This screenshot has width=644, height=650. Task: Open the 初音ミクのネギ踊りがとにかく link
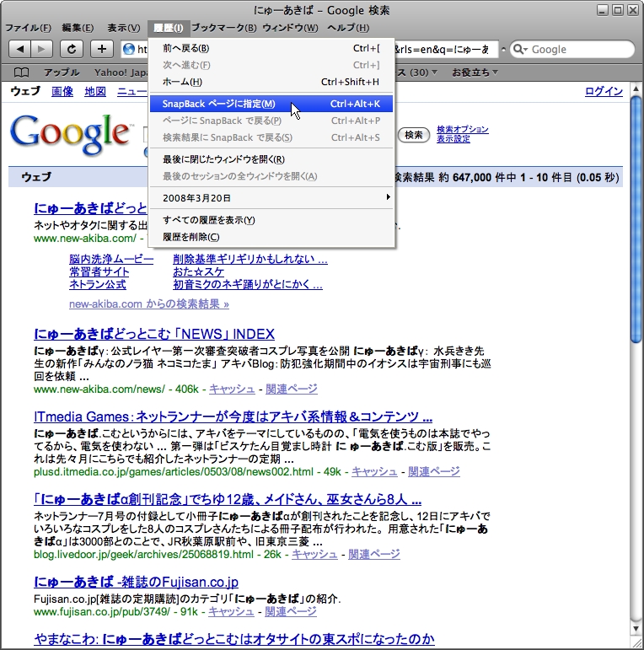click(248, 284)
